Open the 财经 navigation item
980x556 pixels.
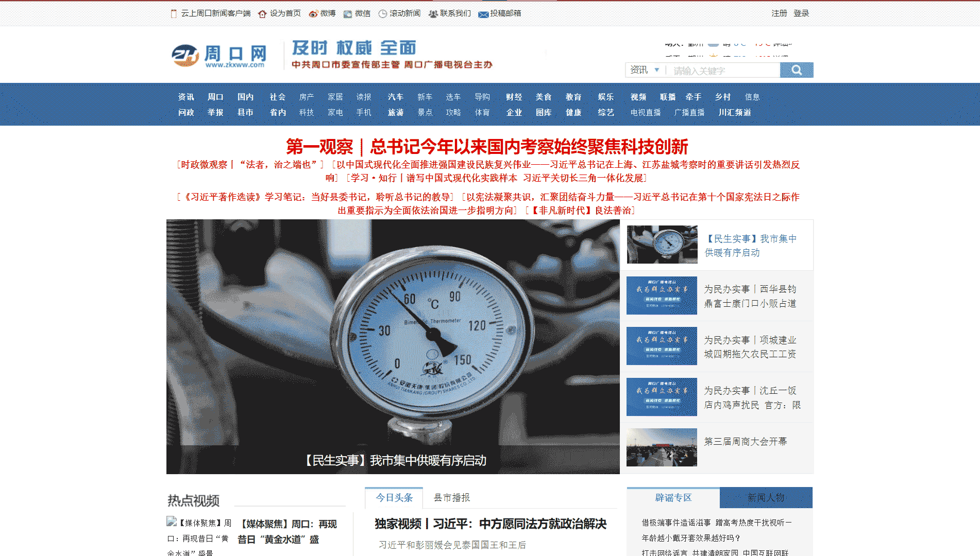click(514, 97)
